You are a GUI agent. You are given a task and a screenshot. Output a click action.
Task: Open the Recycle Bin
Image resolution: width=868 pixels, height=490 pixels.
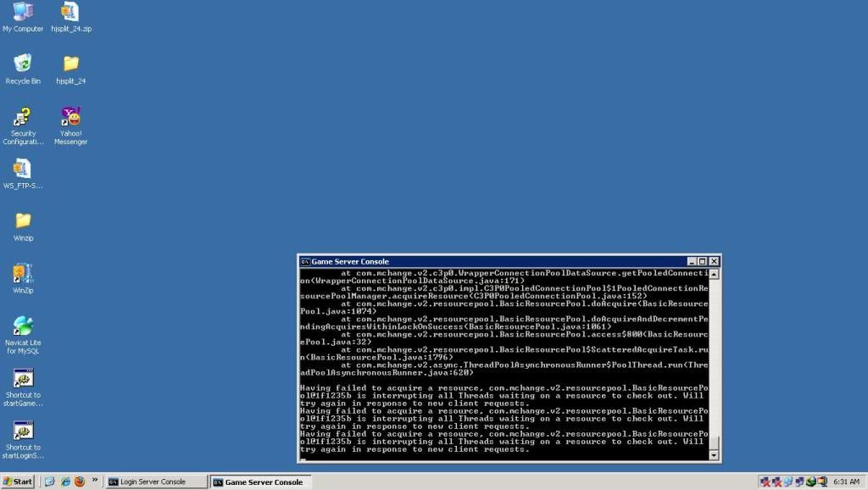[23, 64]
